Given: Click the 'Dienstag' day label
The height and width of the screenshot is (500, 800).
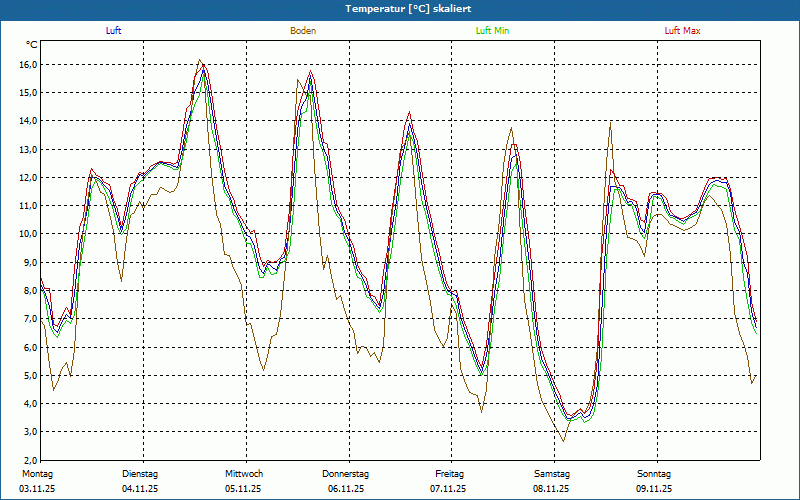Looking at the screenshot, I should (x=140, y=473).
